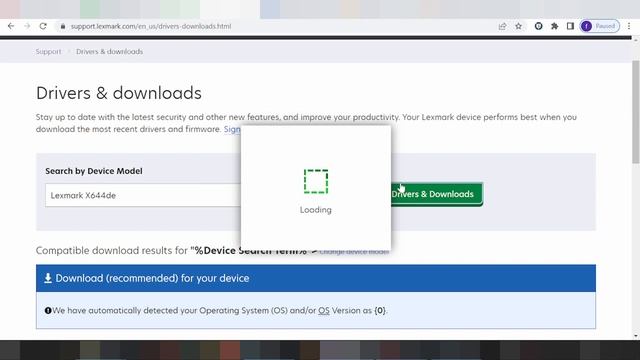Click the info icon beside OS detection message
Viewport: 640px width, 360px height.
[48, 311]
